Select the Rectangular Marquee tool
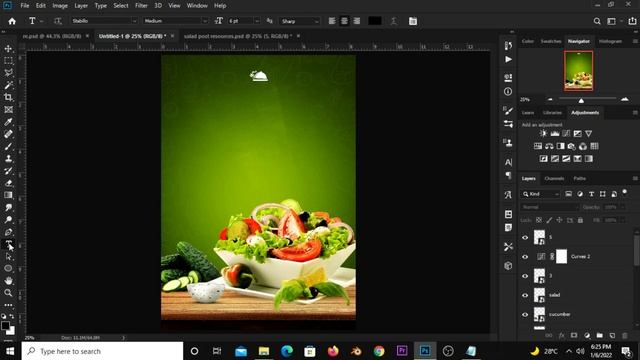Image resolution: width=640 pixels, height=360 pixels. click(8, 61)
